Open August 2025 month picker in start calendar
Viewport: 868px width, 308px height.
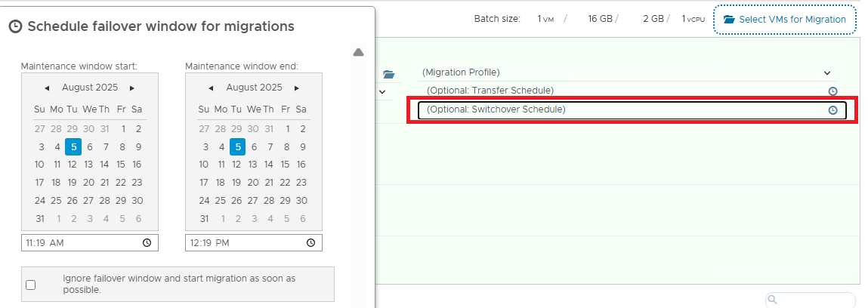click(90, 88)
